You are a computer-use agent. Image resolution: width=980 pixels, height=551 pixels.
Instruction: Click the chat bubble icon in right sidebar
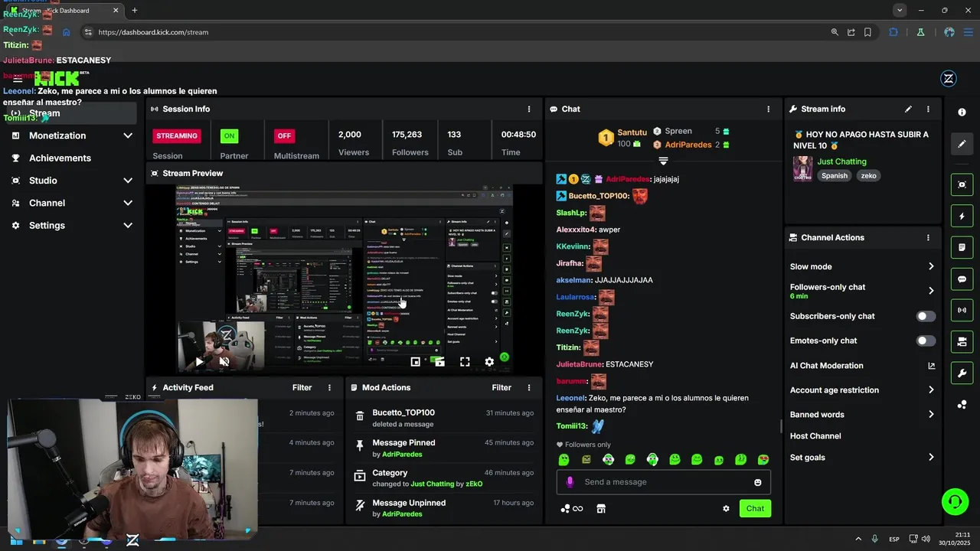pyautogui.click(x=962, y=279)
